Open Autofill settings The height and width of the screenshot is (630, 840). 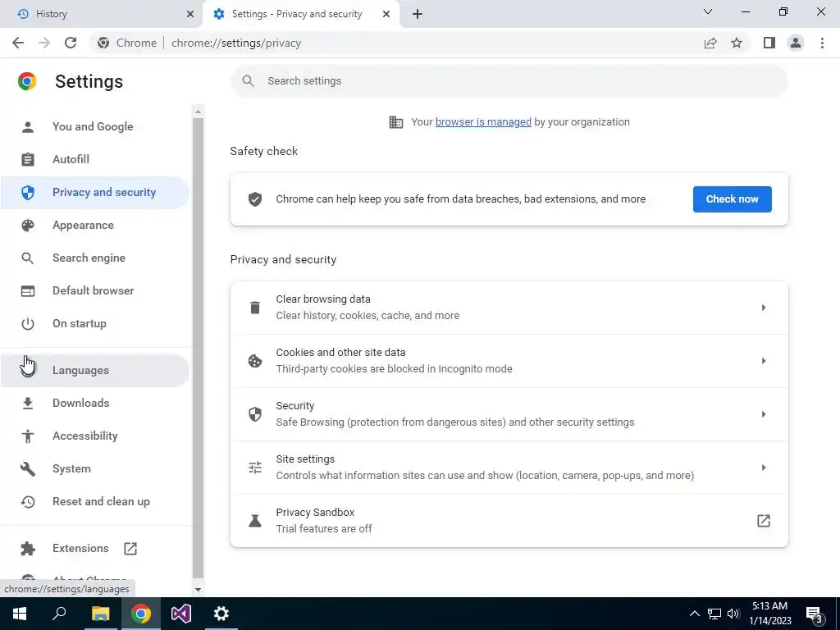[94, 160]
